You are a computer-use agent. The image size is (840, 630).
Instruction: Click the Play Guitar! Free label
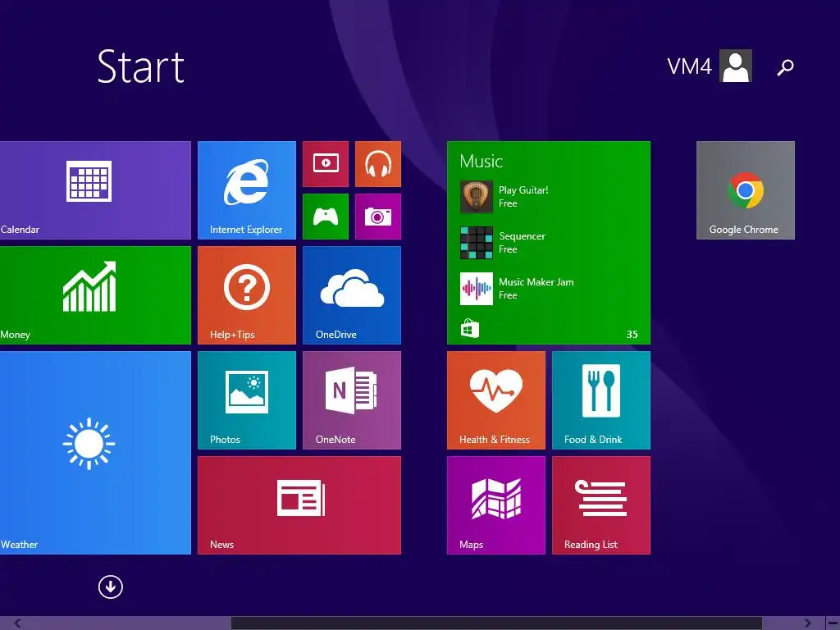point(523,197)
